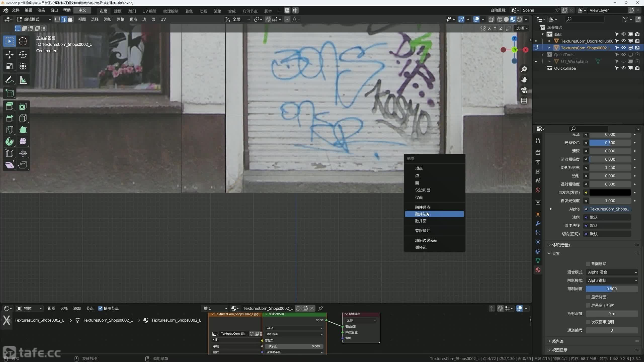This screenshot has width=644, height=362.
Task: Open the 编辑模式 mode dropdown
Action: [34, 19]
